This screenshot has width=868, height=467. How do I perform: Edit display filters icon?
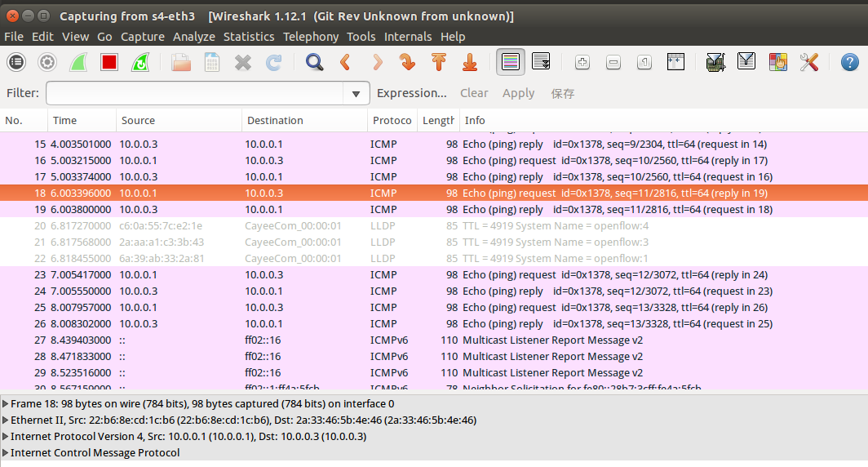[x=746, y=62]
